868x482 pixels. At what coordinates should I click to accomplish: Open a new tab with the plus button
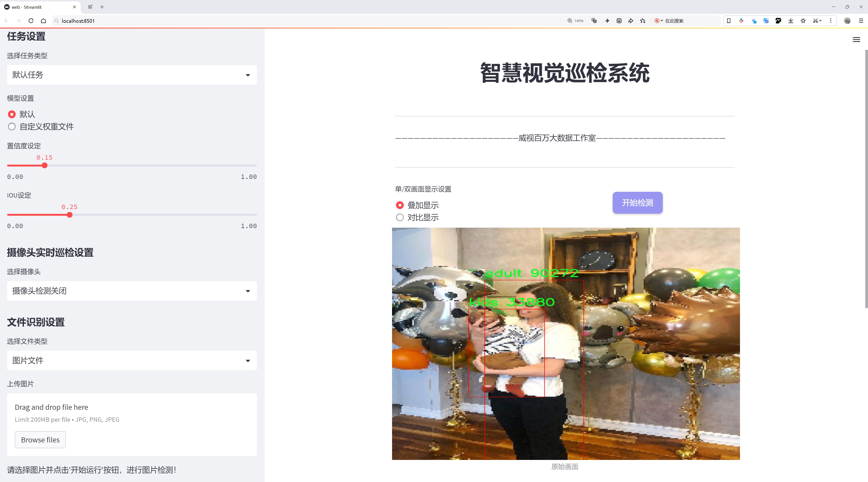pyautogui.click(x=102, y=7)
